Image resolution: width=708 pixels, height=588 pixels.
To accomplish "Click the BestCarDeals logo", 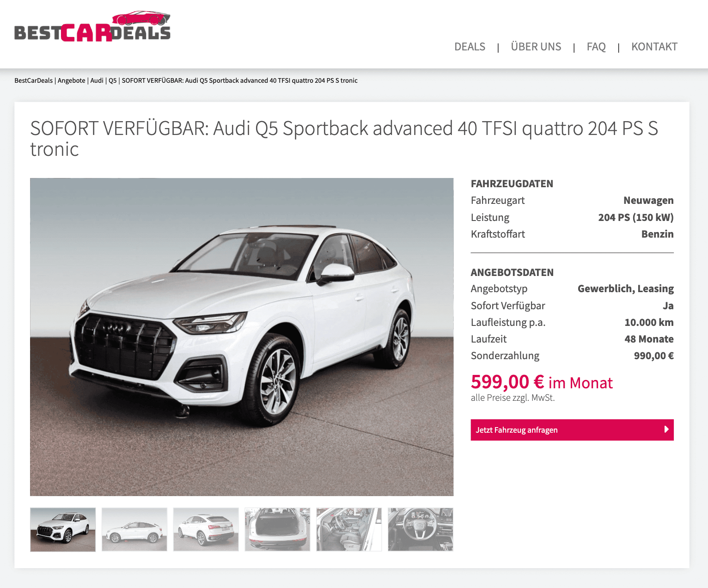I will (92, 26).
